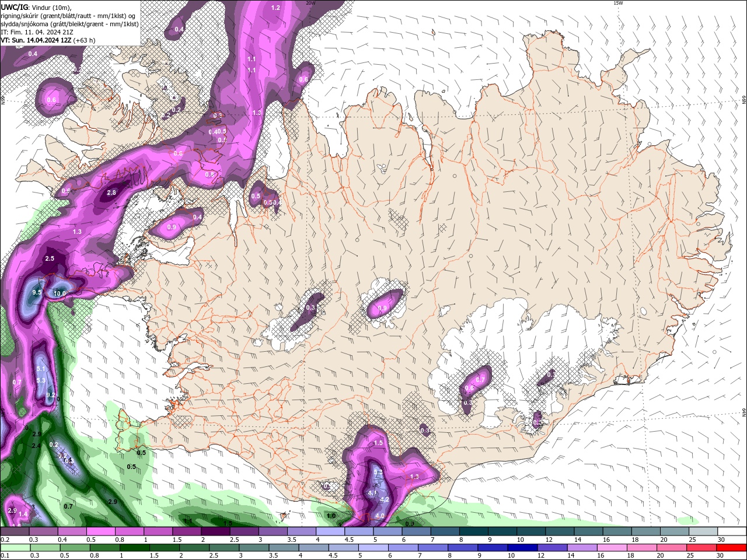Pick bright pink swatch between 0.5 and 0.8

click(x=100, y=531)
